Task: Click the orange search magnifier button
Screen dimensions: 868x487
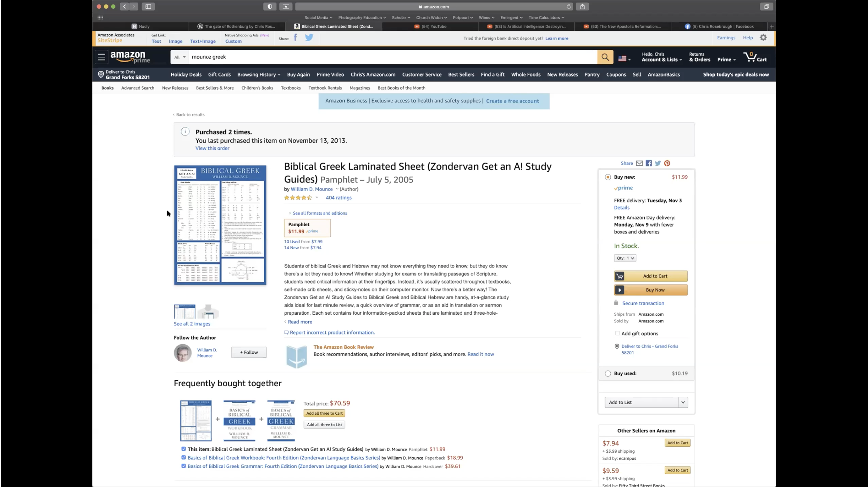Action: (605, 57)
